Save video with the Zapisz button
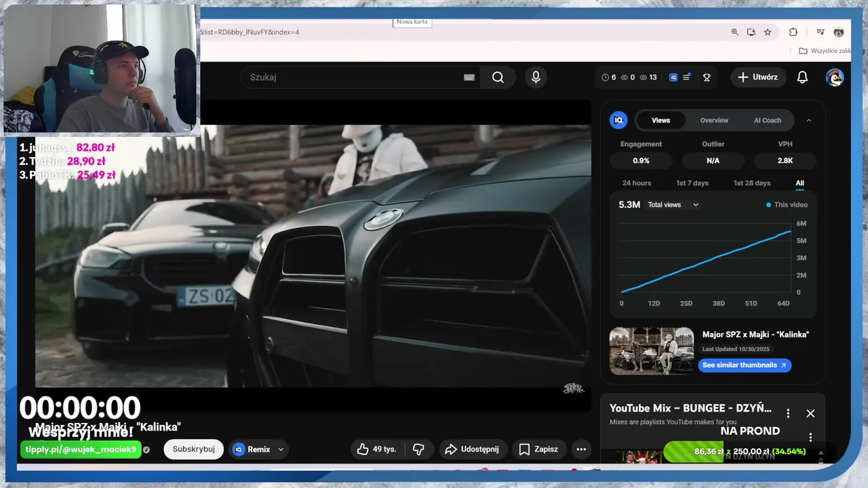 click(x=539, y=449)
